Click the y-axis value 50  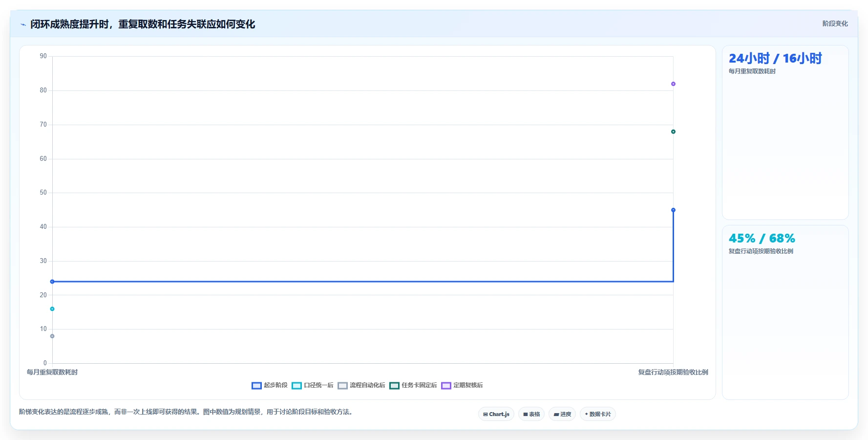43,193
